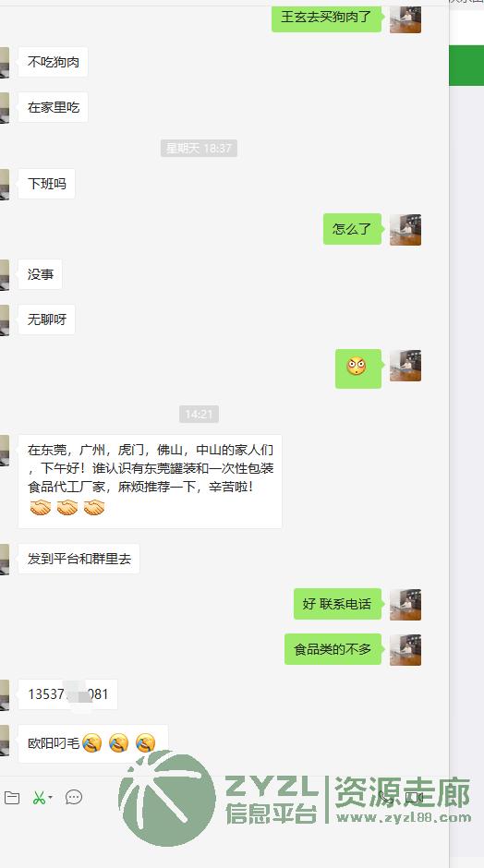Screen dimensions: 484x868
Task: Click the 欧阳叼毛 message with laughing emojis
Action: tap(93, 743)
